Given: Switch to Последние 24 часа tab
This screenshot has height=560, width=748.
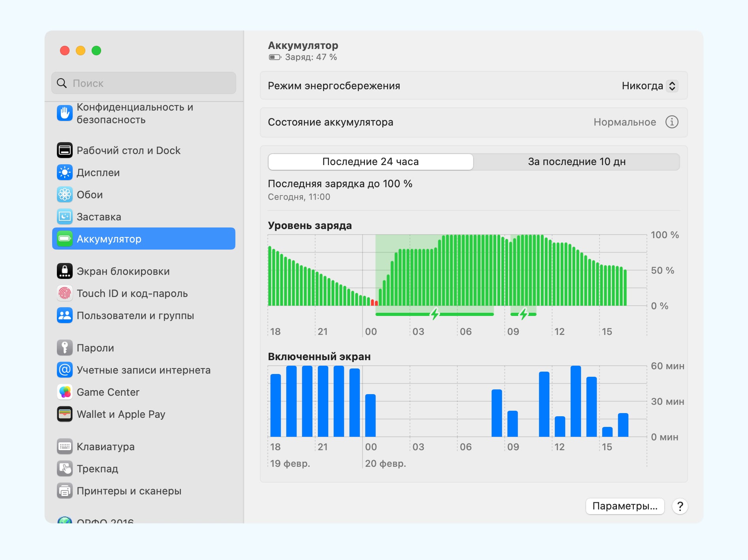Looking at the screenshot, I should 370,162.
